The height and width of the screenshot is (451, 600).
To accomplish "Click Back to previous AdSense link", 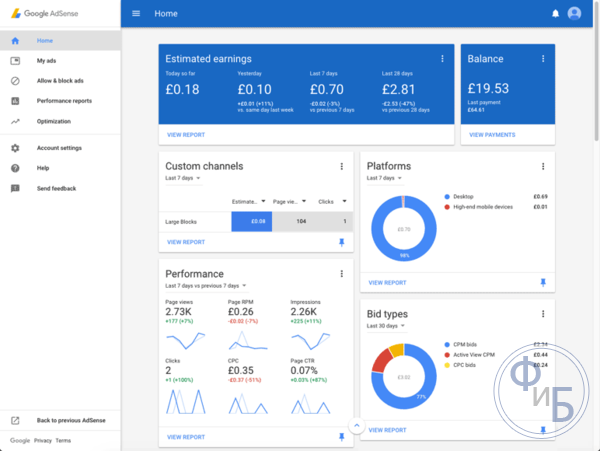I will pos(71,420).
